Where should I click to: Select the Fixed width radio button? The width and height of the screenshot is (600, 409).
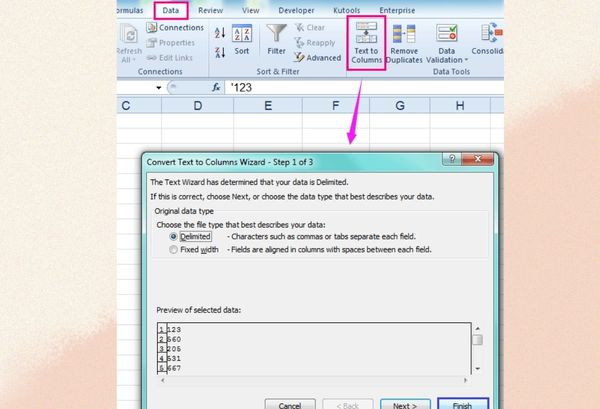coord(173,250)
